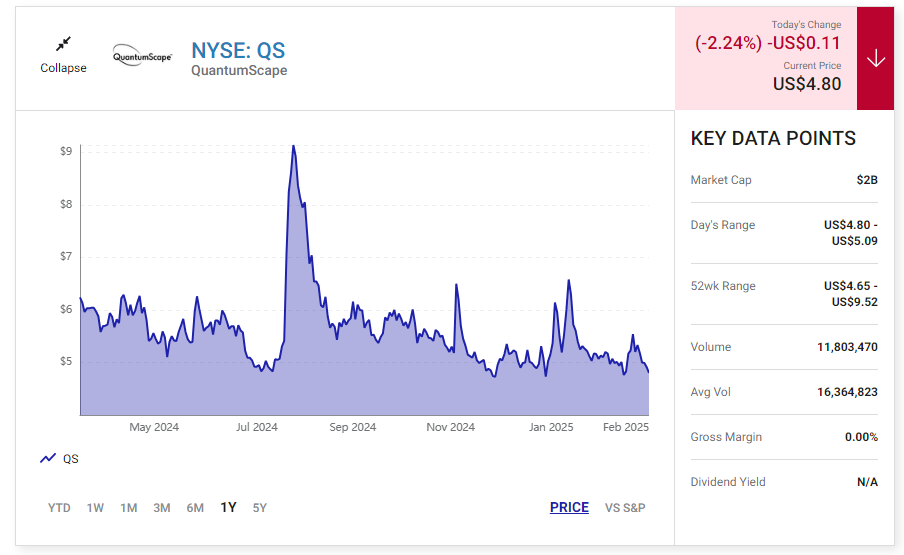Click the Feb 2025 axis label

[626, 427]
